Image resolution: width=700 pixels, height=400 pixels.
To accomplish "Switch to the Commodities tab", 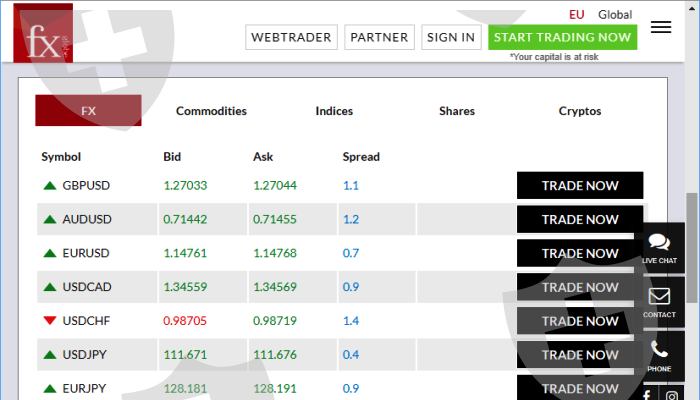I will pos(211,111).
